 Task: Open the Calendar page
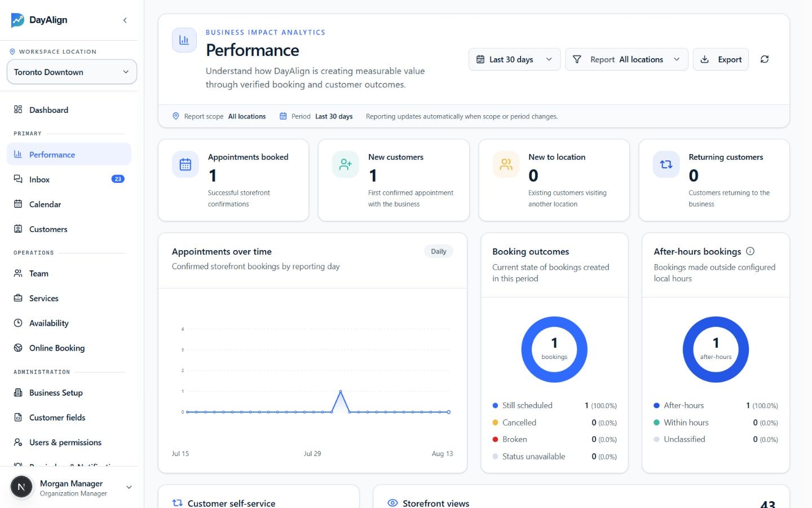[69, 204]
